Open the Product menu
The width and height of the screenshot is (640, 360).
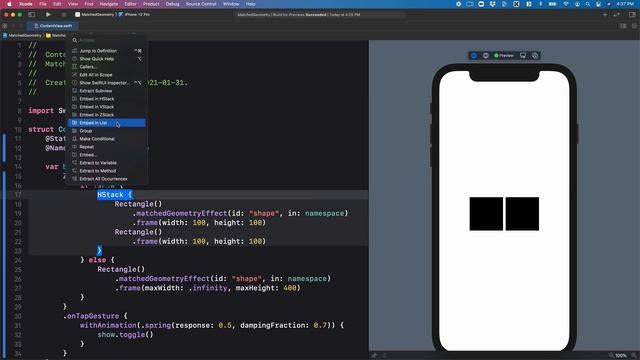click(151, 4)
